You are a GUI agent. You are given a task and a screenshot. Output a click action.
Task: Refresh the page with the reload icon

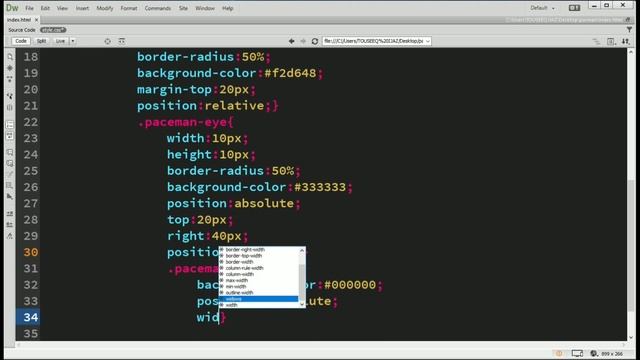[x=315, y=41]
